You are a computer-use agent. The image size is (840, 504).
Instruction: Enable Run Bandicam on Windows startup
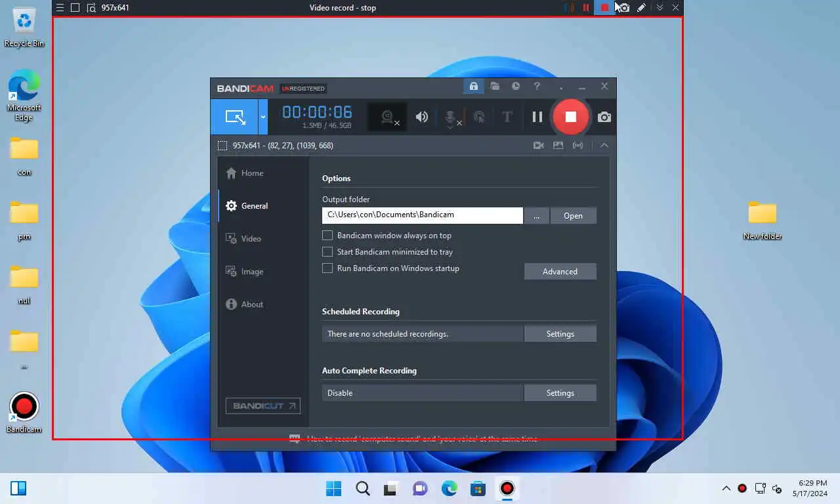327,268
